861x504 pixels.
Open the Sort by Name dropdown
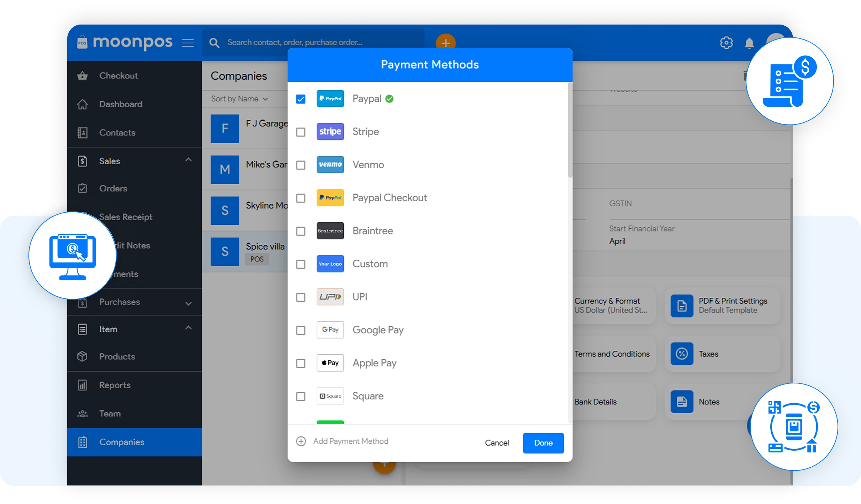click(x=239, y=99)
